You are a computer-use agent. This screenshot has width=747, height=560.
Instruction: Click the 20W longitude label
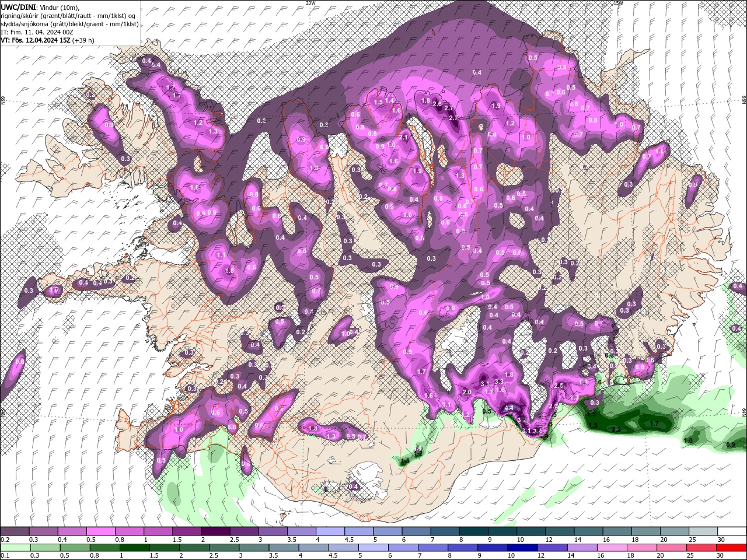click(310, 3)
